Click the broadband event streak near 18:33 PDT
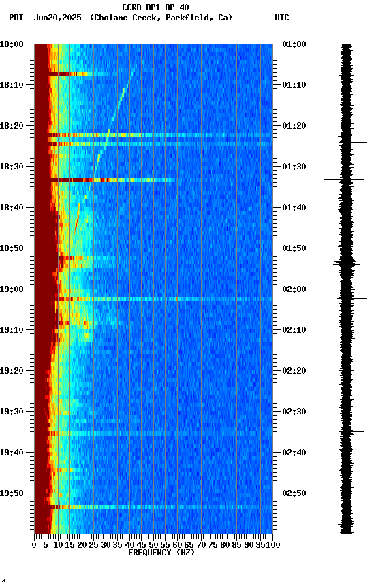Image resolution: width=376 pixels, height=588 pixels. (111, 180)
